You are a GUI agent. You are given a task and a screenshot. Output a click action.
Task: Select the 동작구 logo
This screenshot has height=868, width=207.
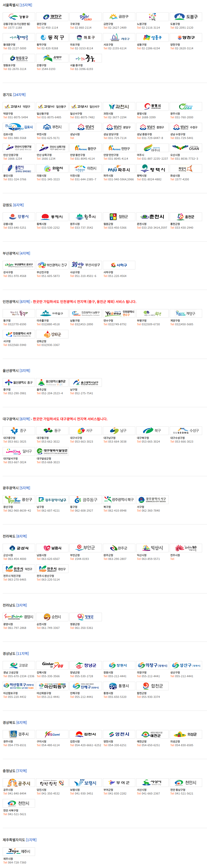click(52, 37)
